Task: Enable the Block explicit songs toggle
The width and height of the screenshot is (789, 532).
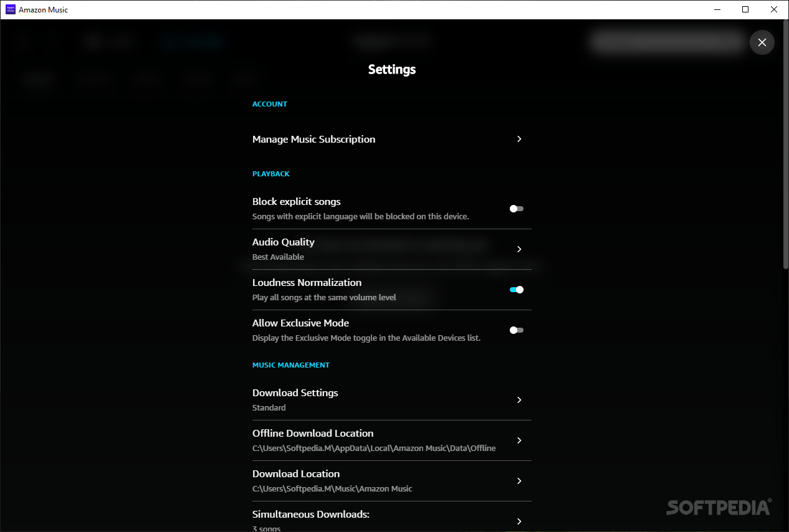Action: pyautogui.click(x=516, y=209)
